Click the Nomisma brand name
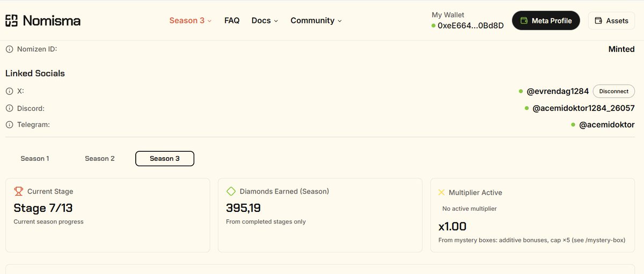This screenshot has height=274, width=644. point(52,21)
